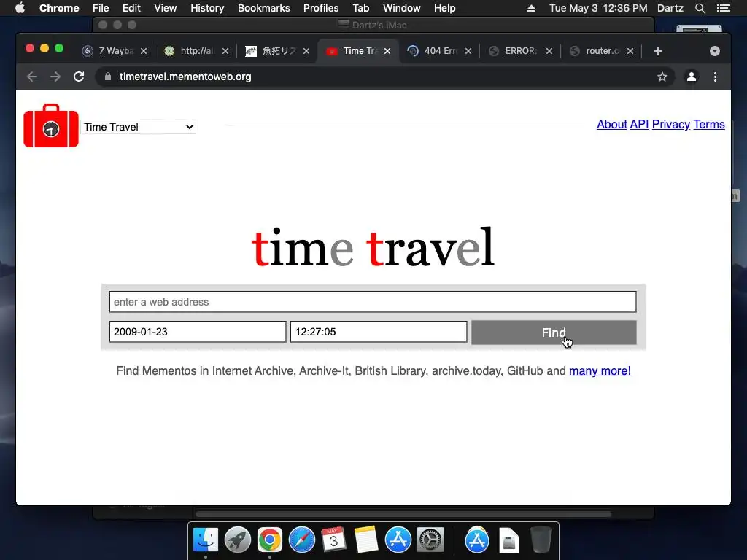
Task: Open the Chrome profile avatar icon
Action: pos(692,77)
